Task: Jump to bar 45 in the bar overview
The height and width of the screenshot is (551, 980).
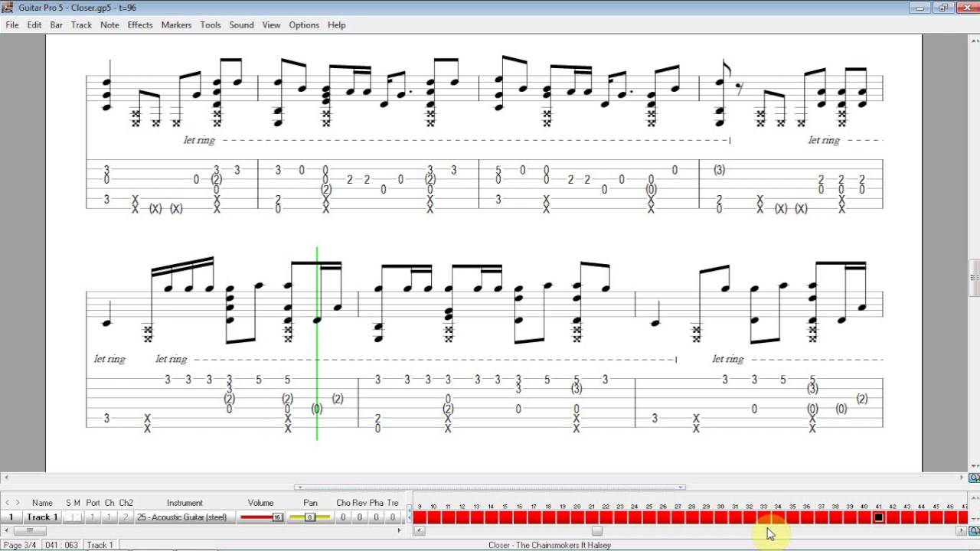Action: coord(936,517)
